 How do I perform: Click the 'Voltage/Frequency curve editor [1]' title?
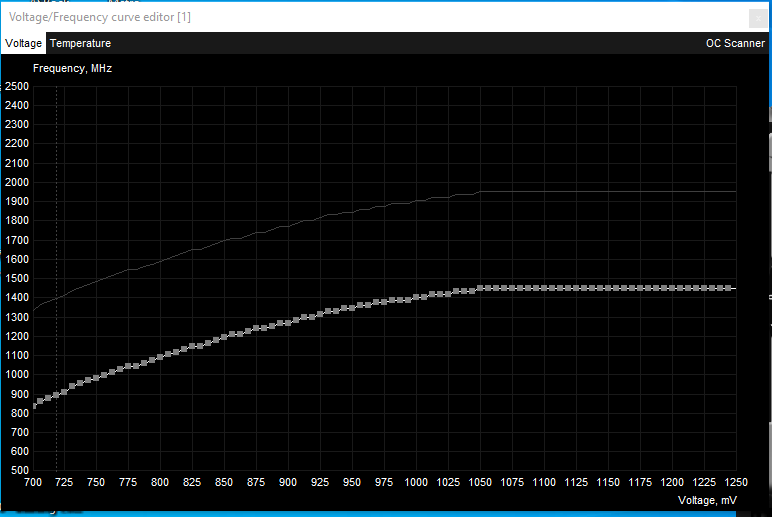[100, 17]
